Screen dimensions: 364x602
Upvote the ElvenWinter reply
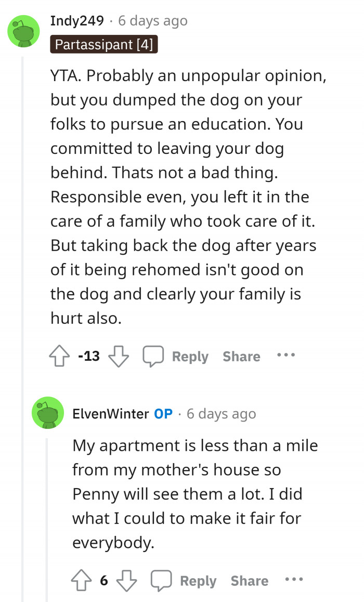pos(82,581)
